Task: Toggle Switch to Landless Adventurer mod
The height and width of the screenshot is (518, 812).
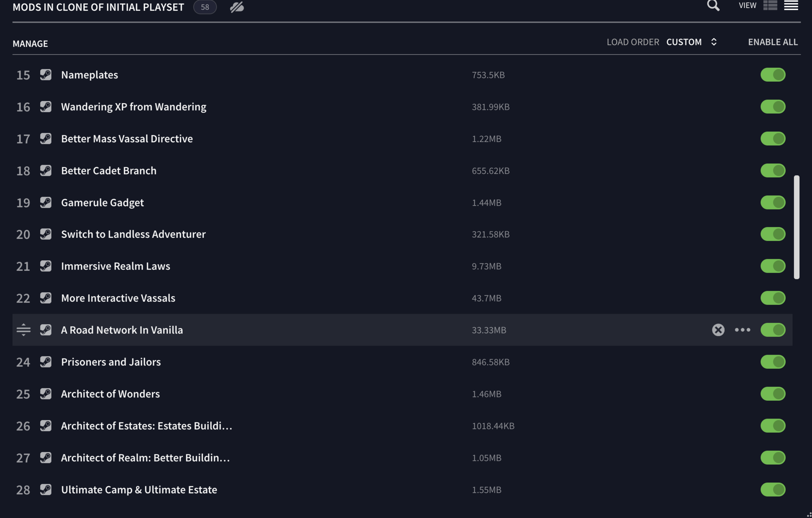Action: coord(773,234)
